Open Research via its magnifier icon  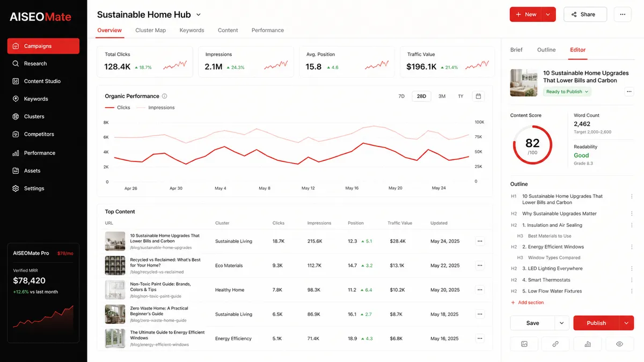(16, 63)
